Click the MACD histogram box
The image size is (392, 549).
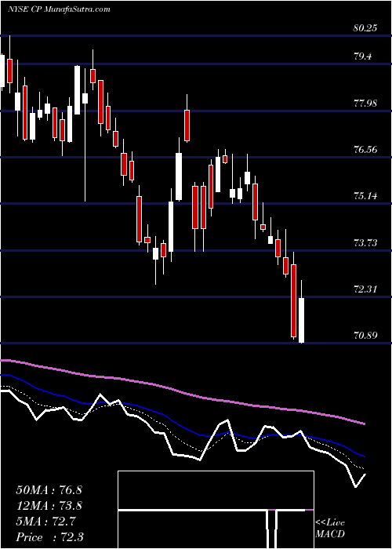coord(216,510)
